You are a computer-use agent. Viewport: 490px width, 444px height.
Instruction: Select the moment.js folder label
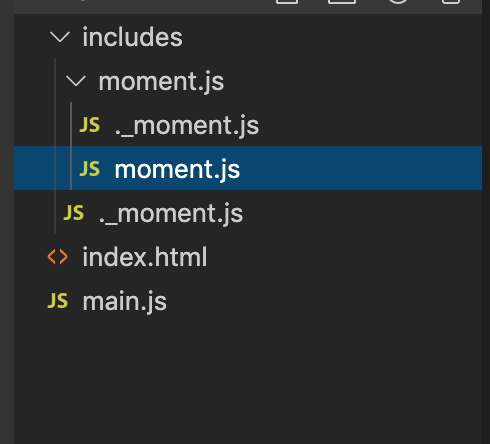coord(161,81)
